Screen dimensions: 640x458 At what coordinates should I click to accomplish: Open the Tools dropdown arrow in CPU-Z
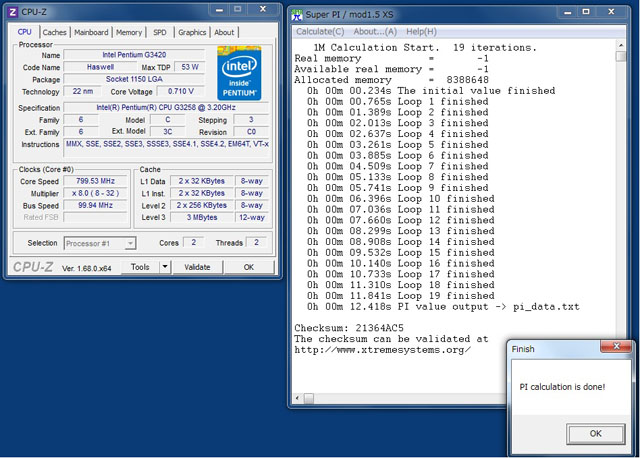(x=164, y=267)
